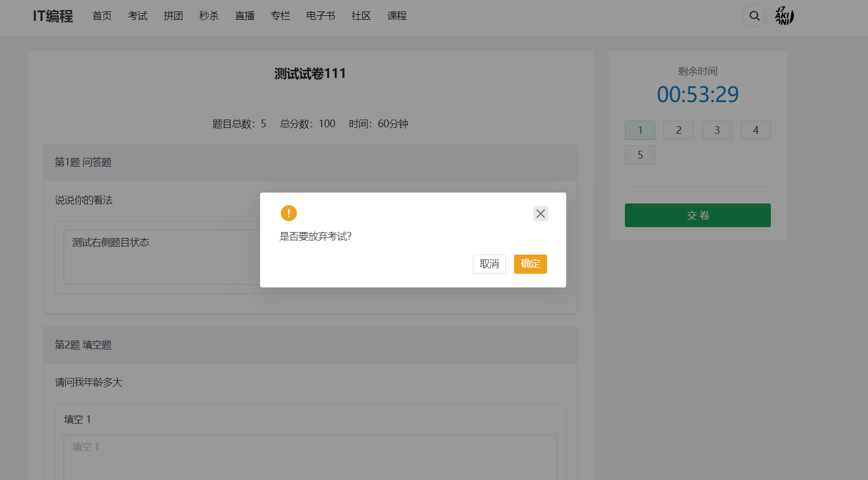Click the 时间: 60分钟 label
Viewport: 868px width, 480px height.
click(x=379, y=124)
